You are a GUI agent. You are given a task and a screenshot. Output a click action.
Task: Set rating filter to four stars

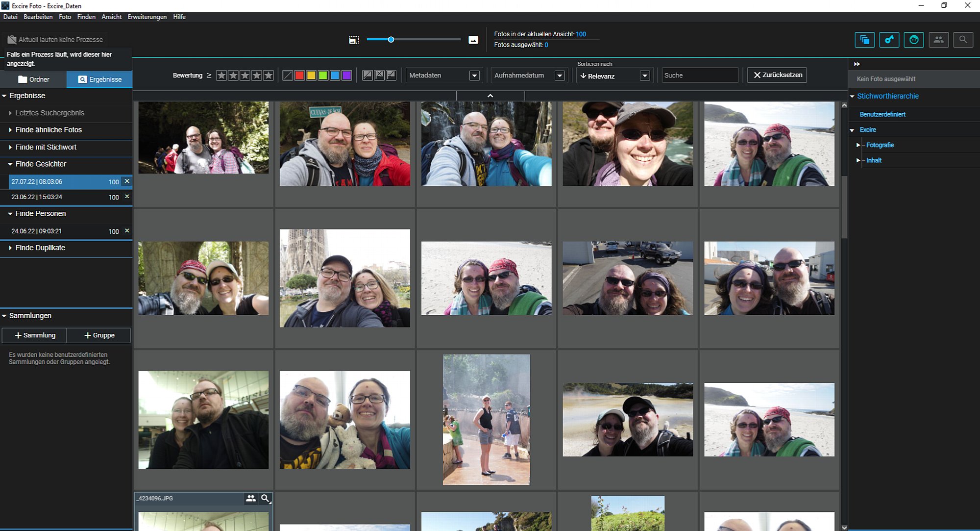(257, 76)
